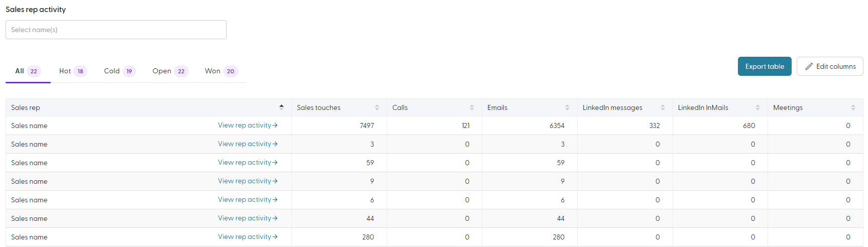
Task: Click the Meetings column header label
Action: coord(788,107)
